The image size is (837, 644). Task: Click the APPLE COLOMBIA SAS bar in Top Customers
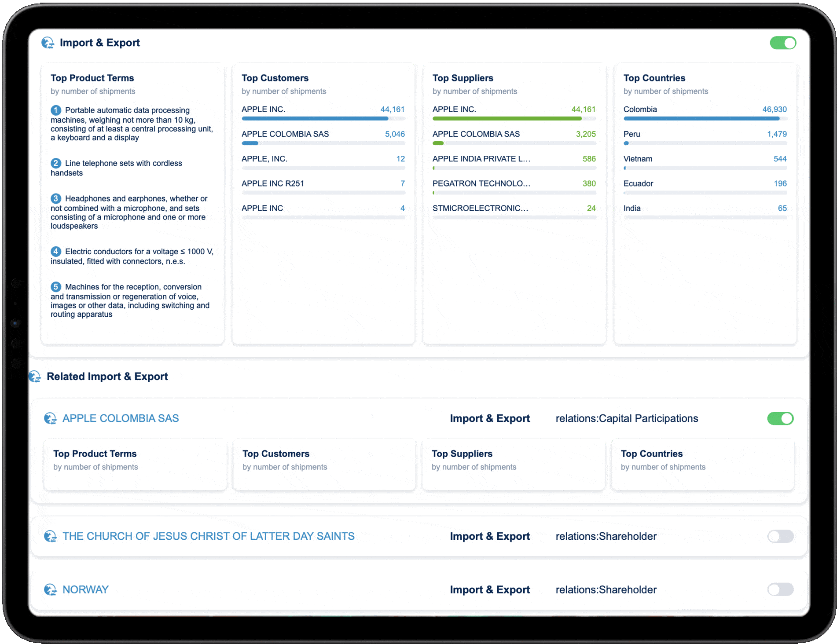(323, 143)
